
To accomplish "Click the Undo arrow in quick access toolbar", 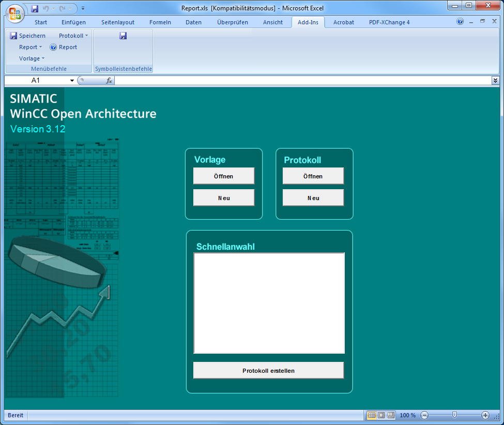I will 45,9.
